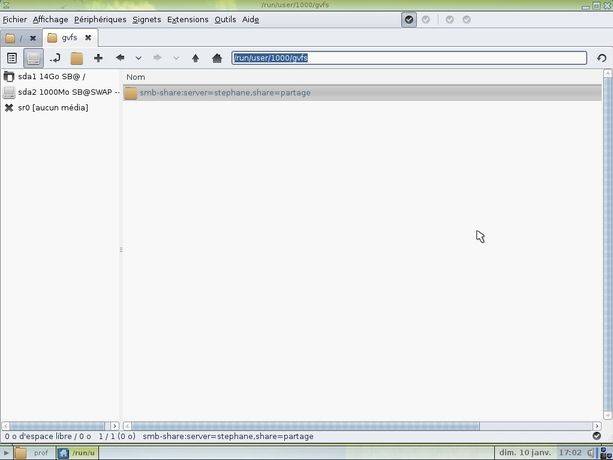Image resolution: width=613 pixels, height=460 pixels.
Task: Go up one directory arrow icon
Action: coord(195,58)
